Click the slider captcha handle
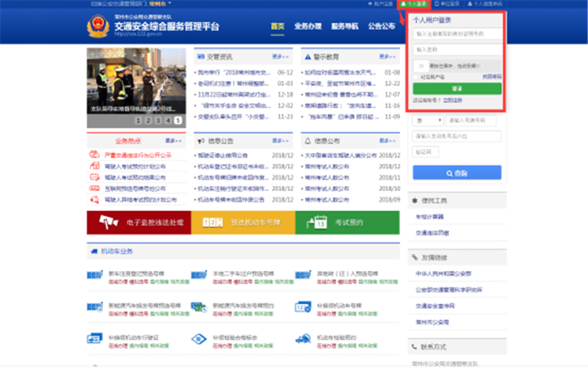This screenshot has width=588, height=369. click(420, 65)
